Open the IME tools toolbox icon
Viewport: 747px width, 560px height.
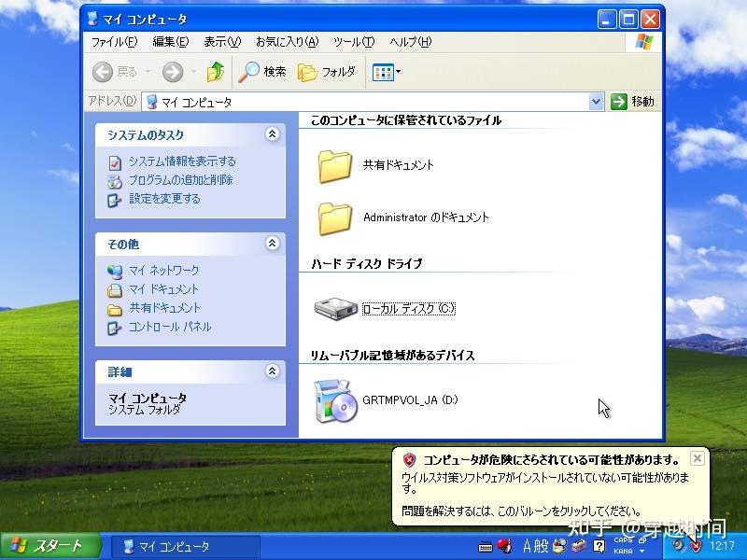579,546
